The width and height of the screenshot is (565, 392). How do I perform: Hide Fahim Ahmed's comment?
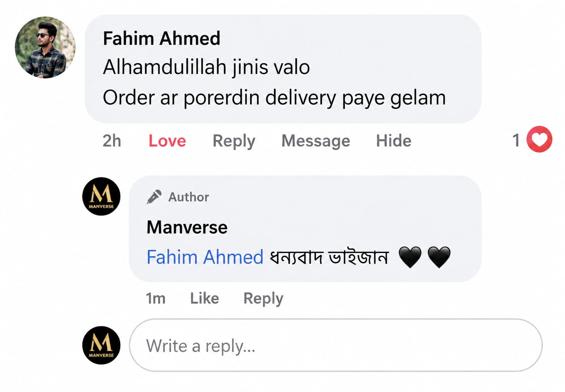394,141
